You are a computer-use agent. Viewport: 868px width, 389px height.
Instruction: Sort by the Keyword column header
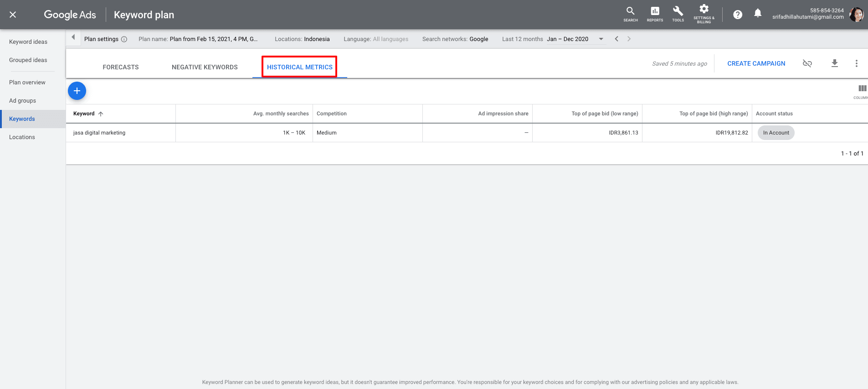[x=84, y=114]
